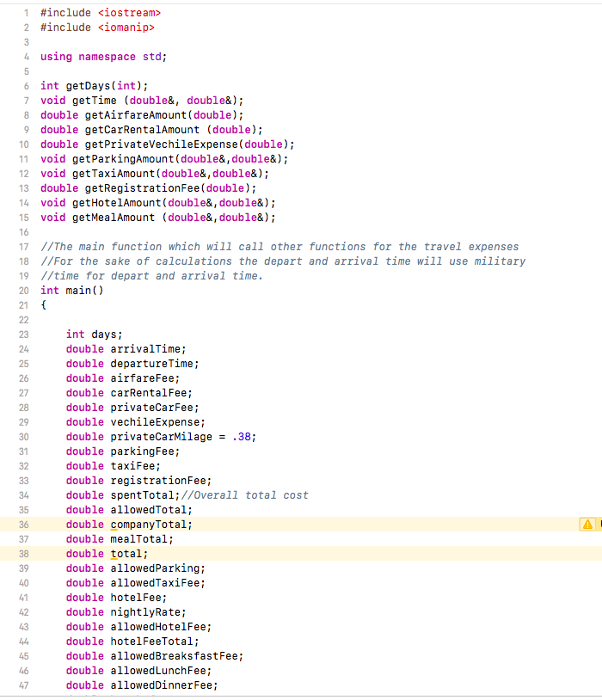
Task: Click the getCarRentalAmount prototype
Action: [x=151, y=130]
